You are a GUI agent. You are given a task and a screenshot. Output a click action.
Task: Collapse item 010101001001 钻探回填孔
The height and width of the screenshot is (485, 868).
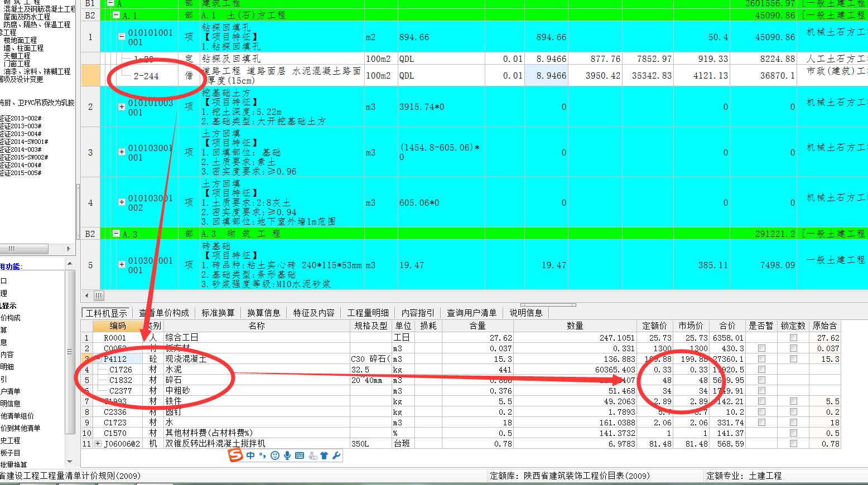click(122, 37)
